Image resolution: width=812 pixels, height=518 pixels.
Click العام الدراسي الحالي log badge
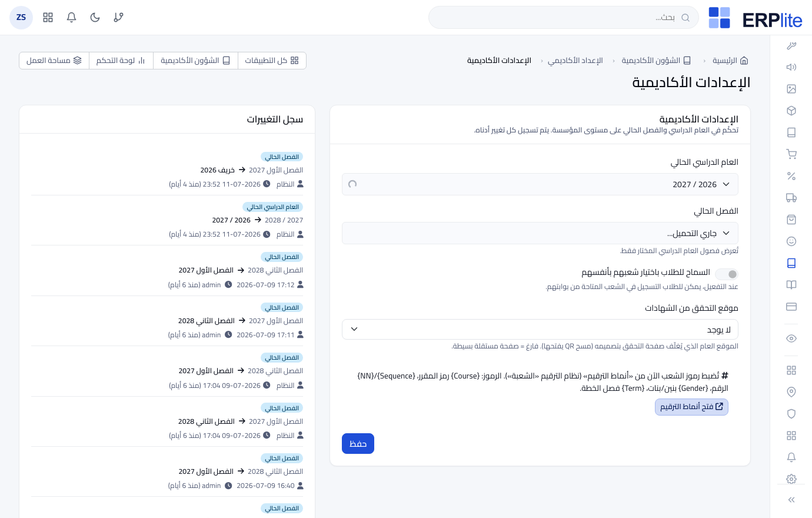tap(272, 207)
